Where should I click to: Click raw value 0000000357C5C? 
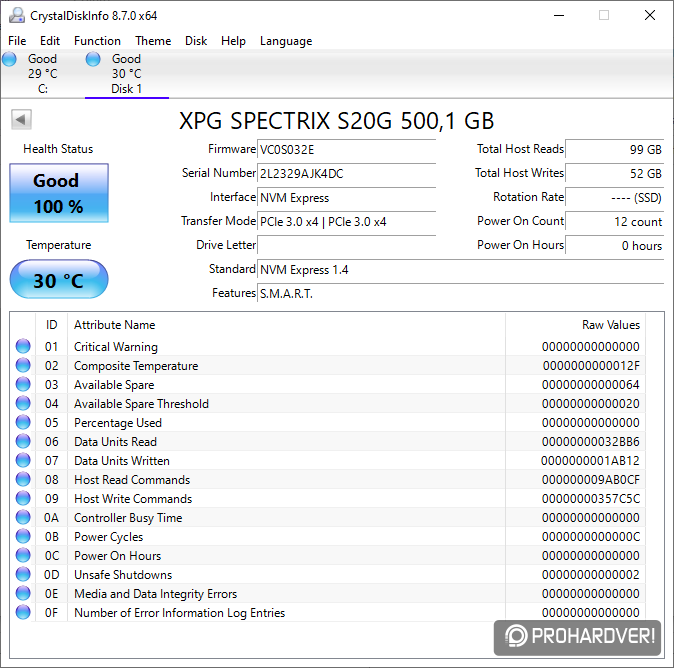pyautogui.click(x=591, y=499)
